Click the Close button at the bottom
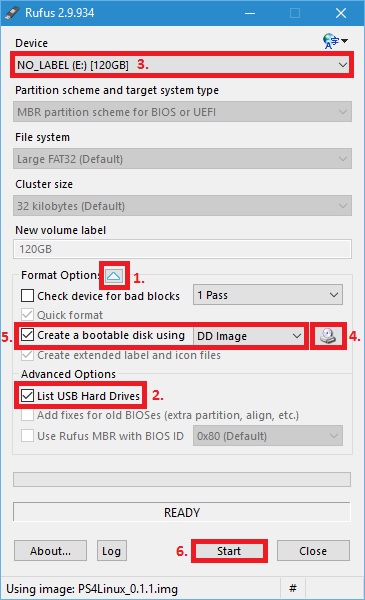Image resolution: width=365 pixels, height=600 pixels. 313,551
